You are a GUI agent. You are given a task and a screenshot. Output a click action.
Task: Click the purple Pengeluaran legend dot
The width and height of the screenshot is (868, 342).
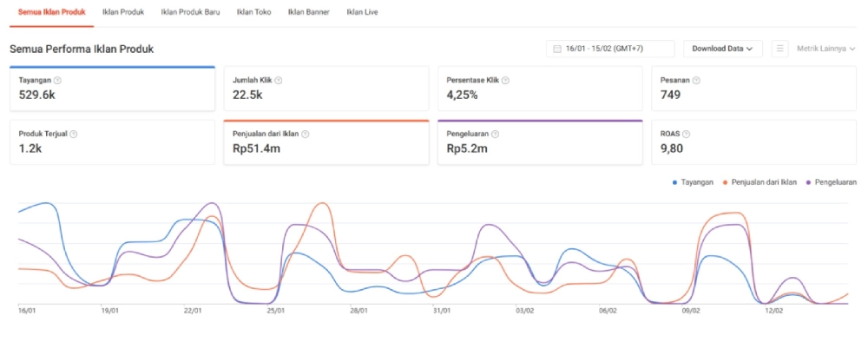809,182
